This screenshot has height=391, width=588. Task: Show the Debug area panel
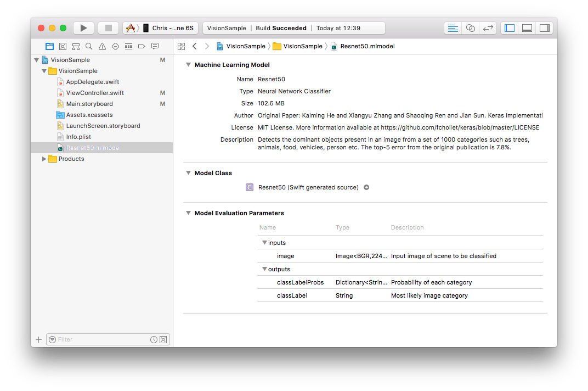(527, 27)
